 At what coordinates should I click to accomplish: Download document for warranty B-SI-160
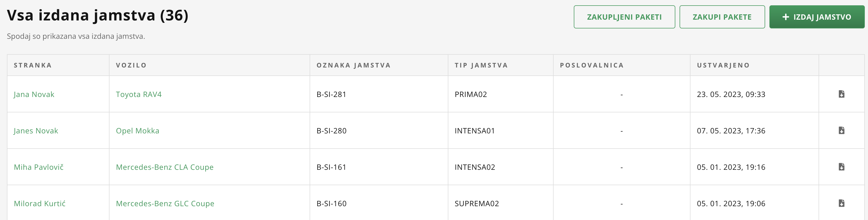pos(841,203)
